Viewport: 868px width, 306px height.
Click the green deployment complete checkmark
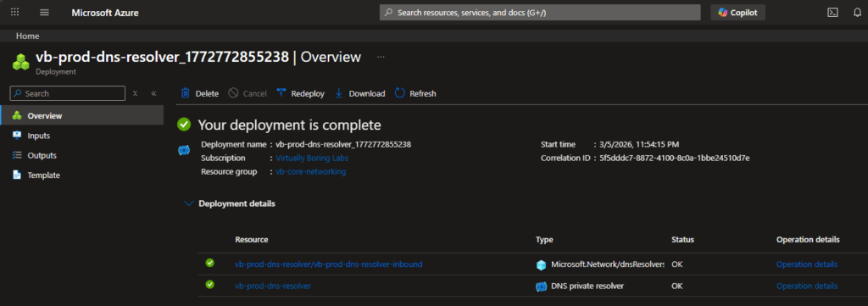click(x=184, y=125)
